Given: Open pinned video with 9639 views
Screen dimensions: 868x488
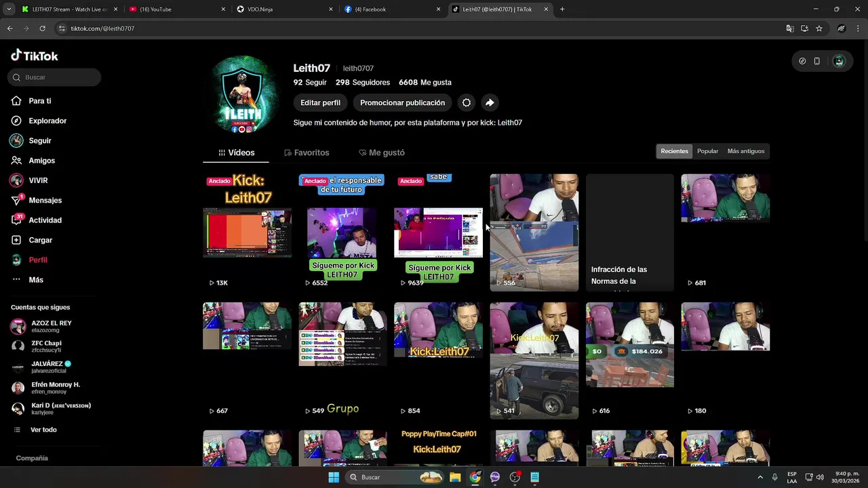Looking at the screenshot, I should (x=438, y=232).
